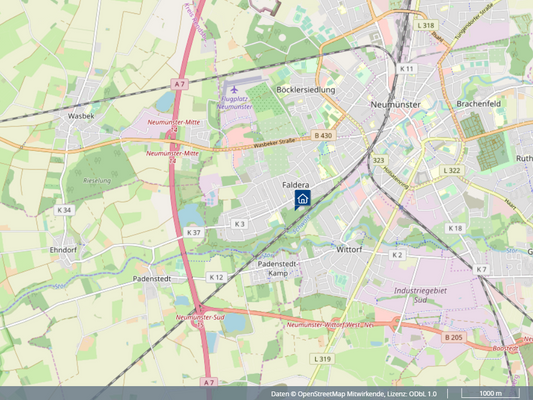Click the Neumünster city label
This screenshot has height=400, width=533.
pos(395,104)
